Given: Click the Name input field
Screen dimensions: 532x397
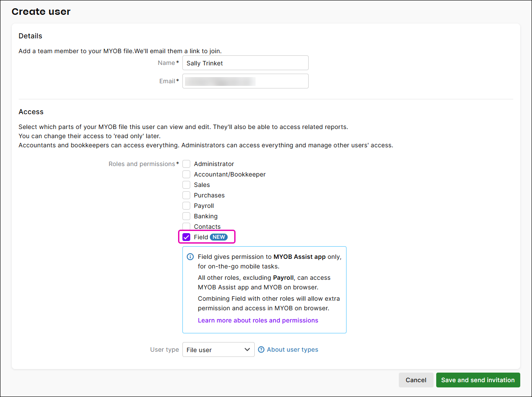Looking at the screenshot, I should (x=246, y=63).
